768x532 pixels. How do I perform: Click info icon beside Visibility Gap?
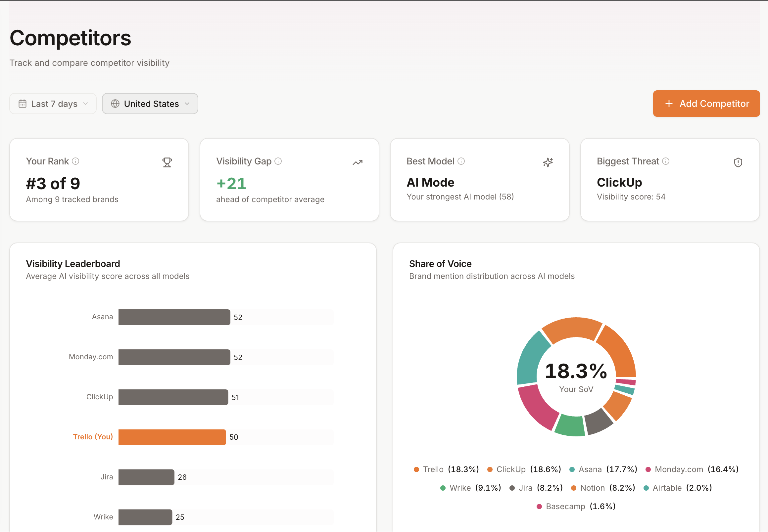coord(278,161)
